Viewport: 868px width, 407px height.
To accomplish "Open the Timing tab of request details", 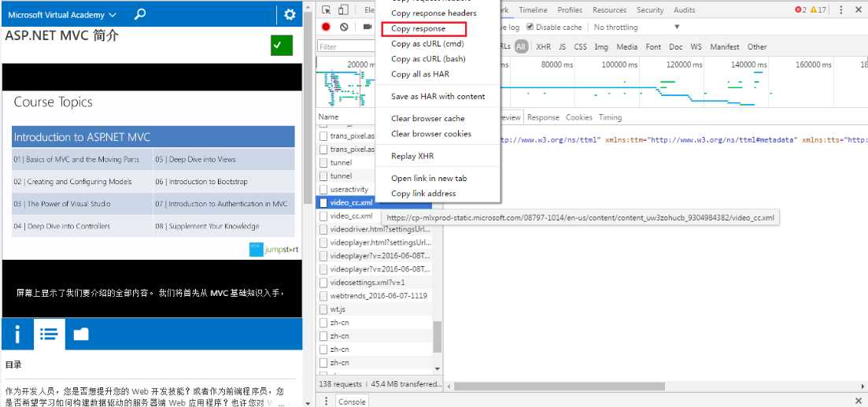I will (x=610, y=117).
